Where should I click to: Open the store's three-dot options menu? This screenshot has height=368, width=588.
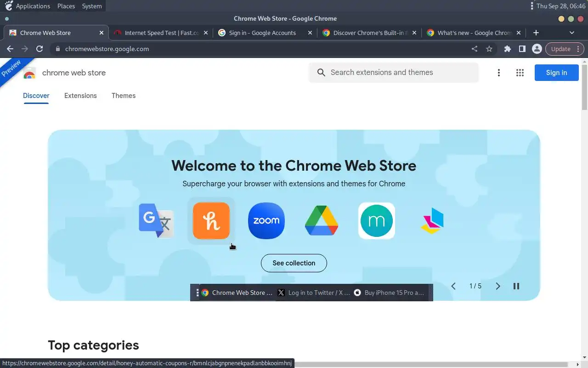click(499, 73)
